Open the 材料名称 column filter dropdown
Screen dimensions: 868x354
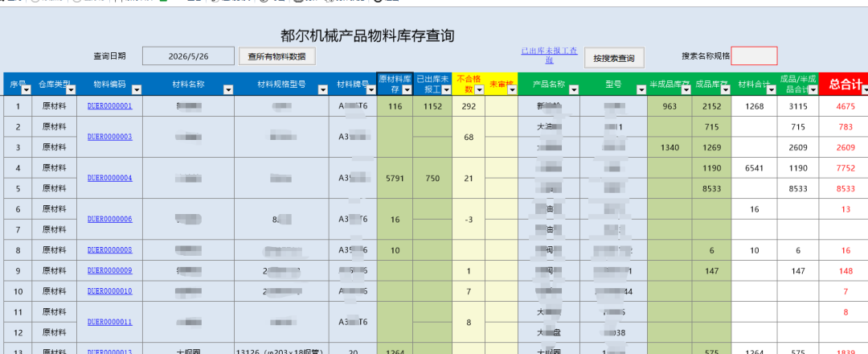tap(227, 90)
